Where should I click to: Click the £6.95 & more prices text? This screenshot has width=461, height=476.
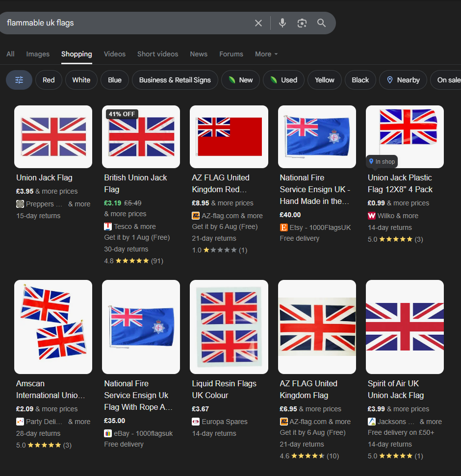(310, 409)
